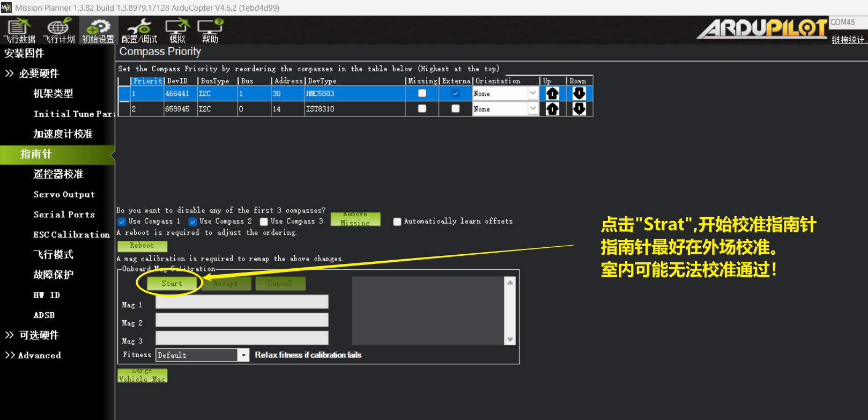Enable Automatically learn offsets checkbox
The height and width of the screenshot is (420, 868).
point(397,222)
